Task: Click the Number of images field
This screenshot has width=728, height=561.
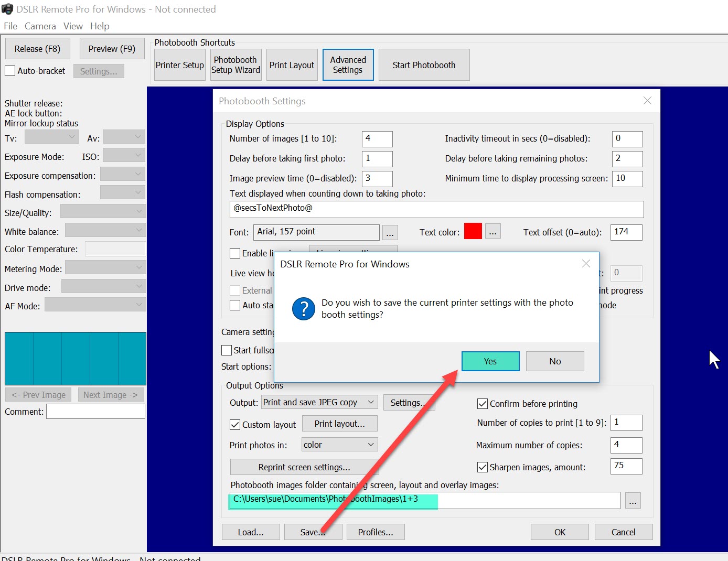Action: click(x=377, y=139)
